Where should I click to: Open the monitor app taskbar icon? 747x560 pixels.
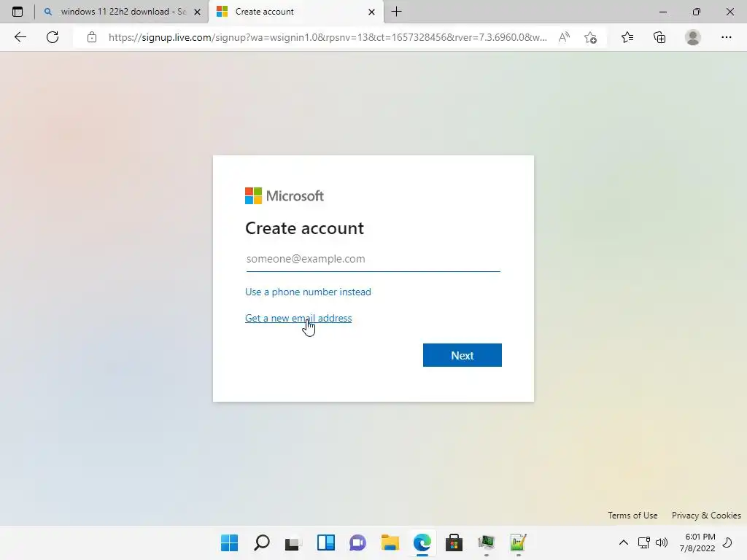[x=487, y=542]
